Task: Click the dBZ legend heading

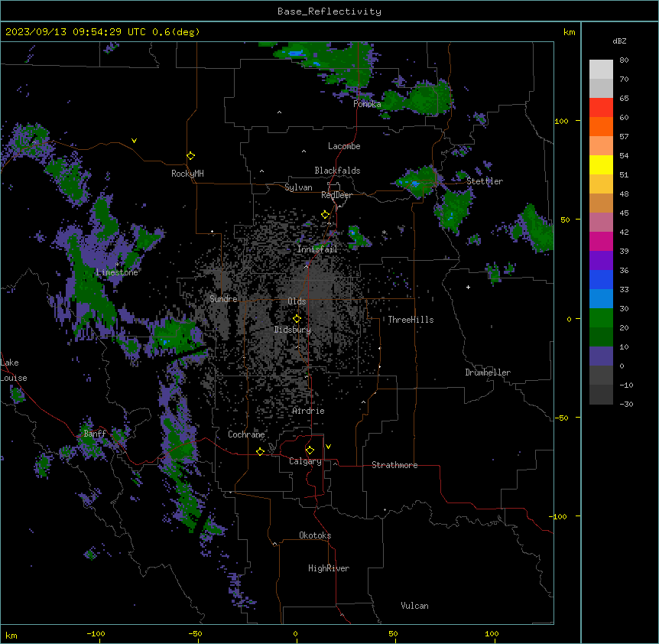Action: pyautogui.click(x=619, y=41)
